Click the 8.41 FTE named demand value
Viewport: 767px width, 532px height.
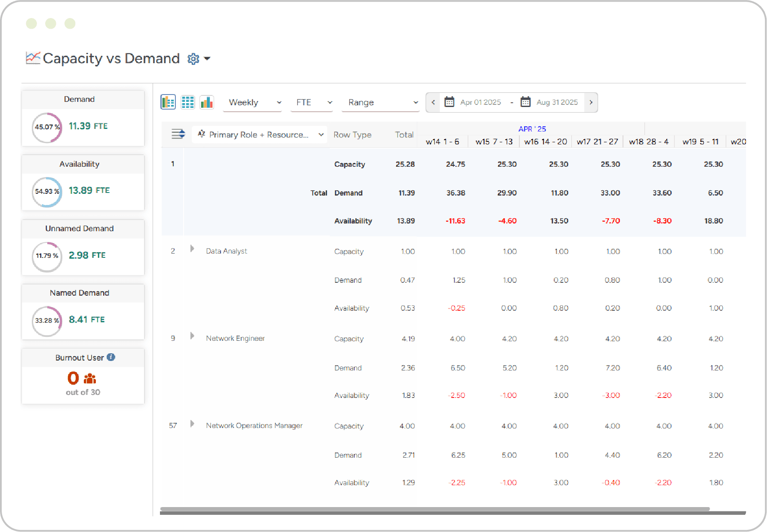pyautogui.click(x=86, y=319)
